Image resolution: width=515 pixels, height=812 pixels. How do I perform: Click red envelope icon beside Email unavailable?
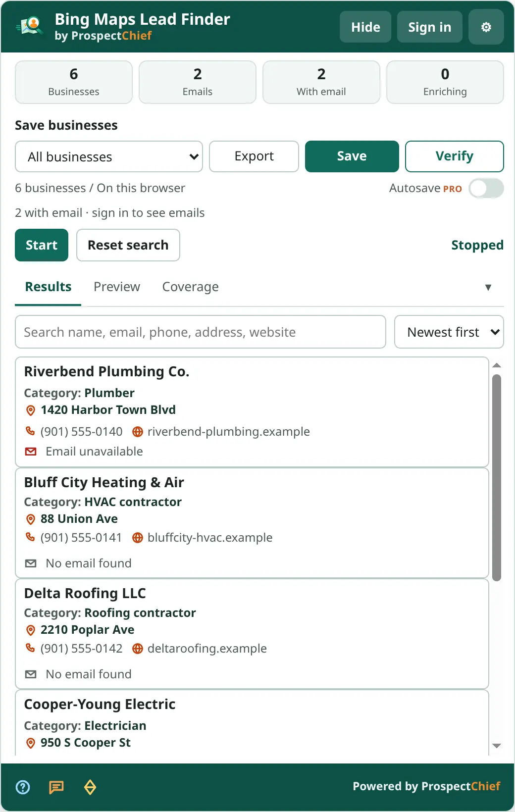point(31,452)
